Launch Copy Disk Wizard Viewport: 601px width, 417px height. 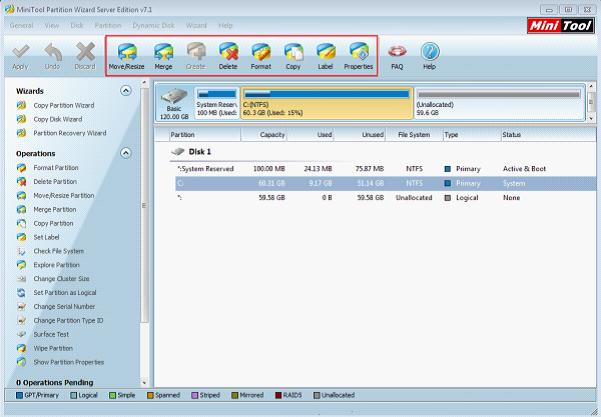click(x=57, y=119)
